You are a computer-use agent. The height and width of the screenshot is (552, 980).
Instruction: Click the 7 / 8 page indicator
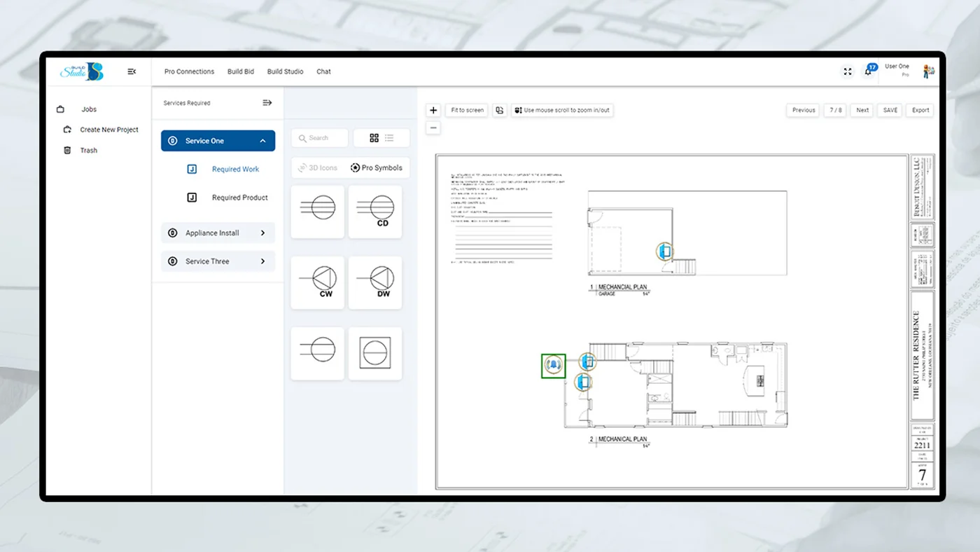(836, 110)
